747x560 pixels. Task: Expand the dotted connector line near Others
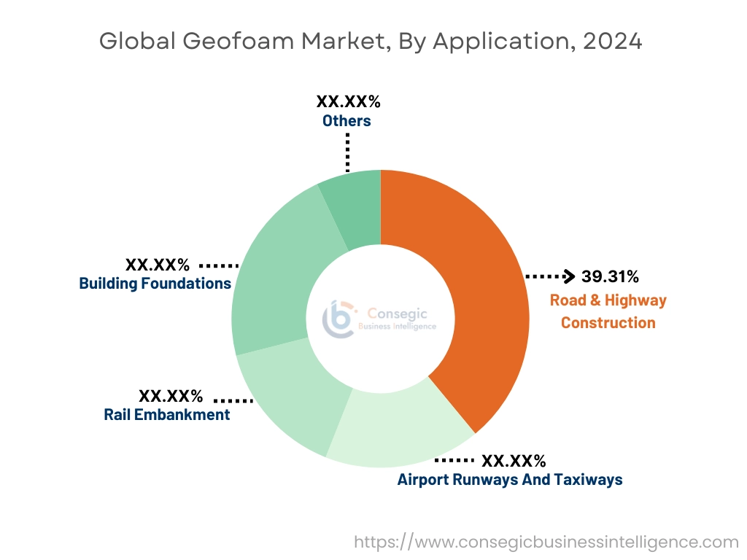pos(347,153)
